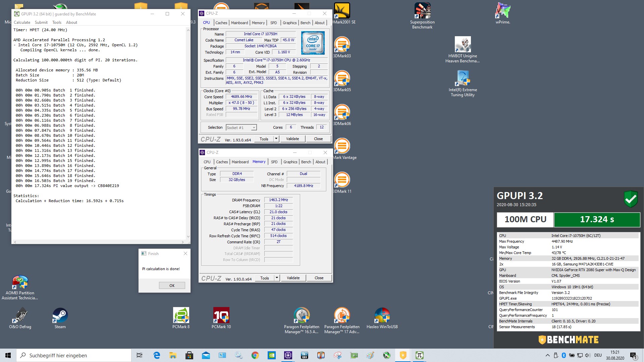Select Memory tab in upper CPU-Z
Viewport: 644px width, 362px height.
click(x=258, y=23)
